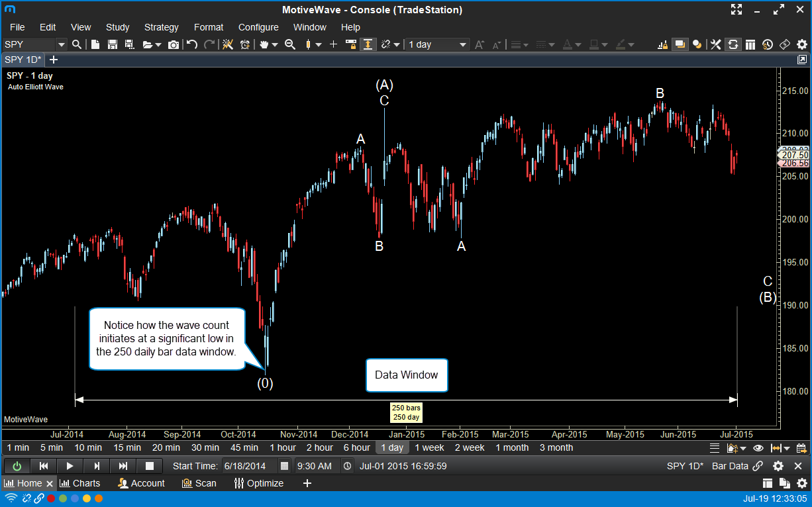Open the wrench and screwdriver tools icon

click(715, 44)
